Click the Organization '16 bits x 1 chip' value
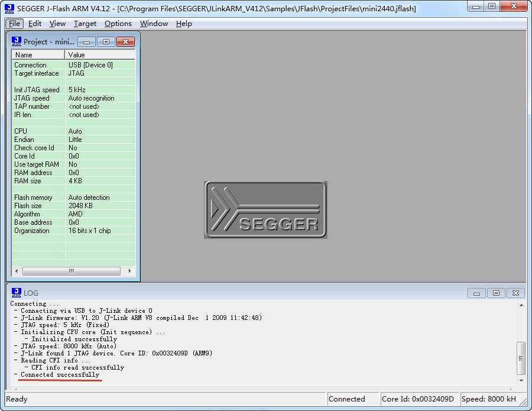This screenshot has width=532, height=411. pyautogui.click(x=90, y=231)
